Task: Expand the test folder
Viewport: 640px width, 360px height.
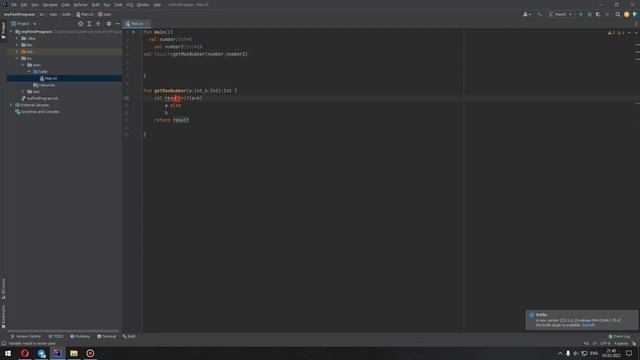Action: click(x=23, y=91)
